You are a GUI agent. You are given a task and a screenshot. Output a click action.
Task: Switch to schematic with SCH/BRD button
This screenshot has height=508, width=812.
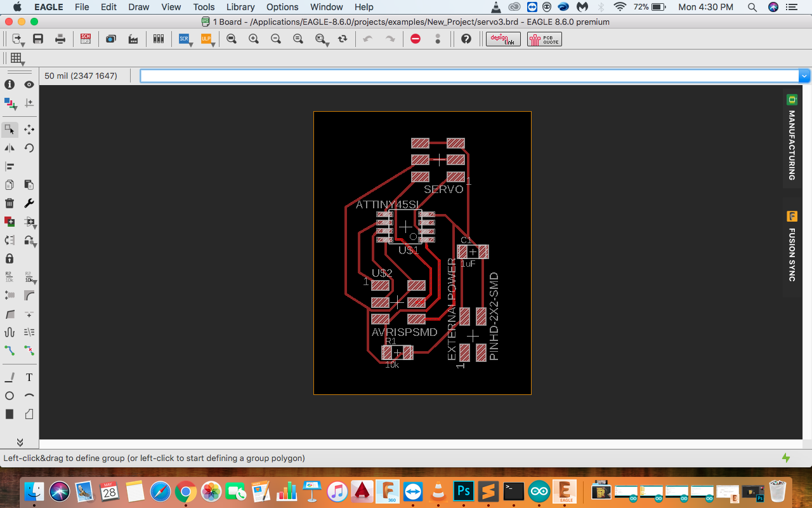[86, 39]
